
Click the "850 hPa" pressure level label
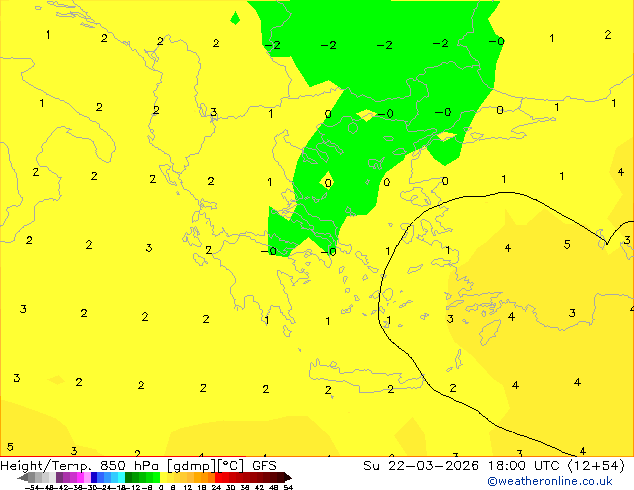click(x=129, y=466)
